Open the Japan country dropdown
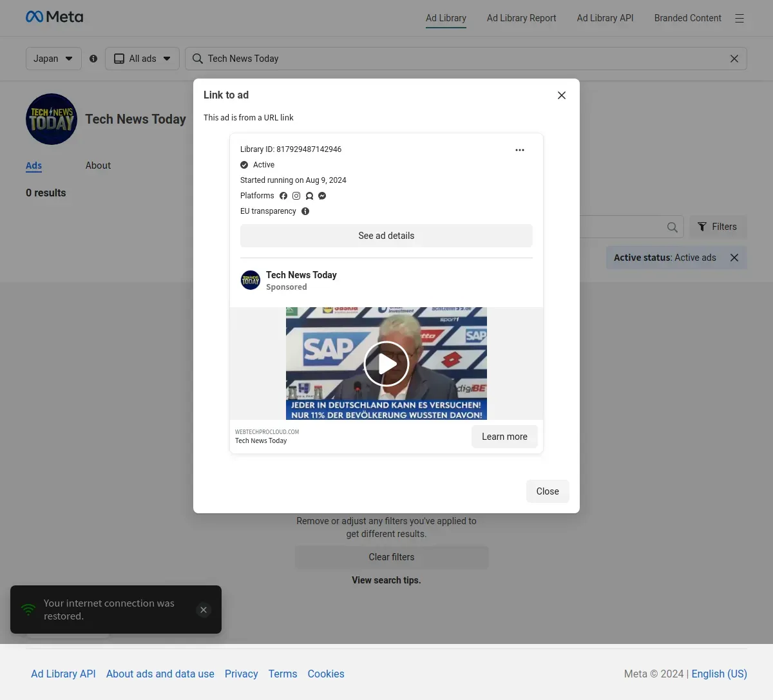773x700 pixels. coord(53,59)
